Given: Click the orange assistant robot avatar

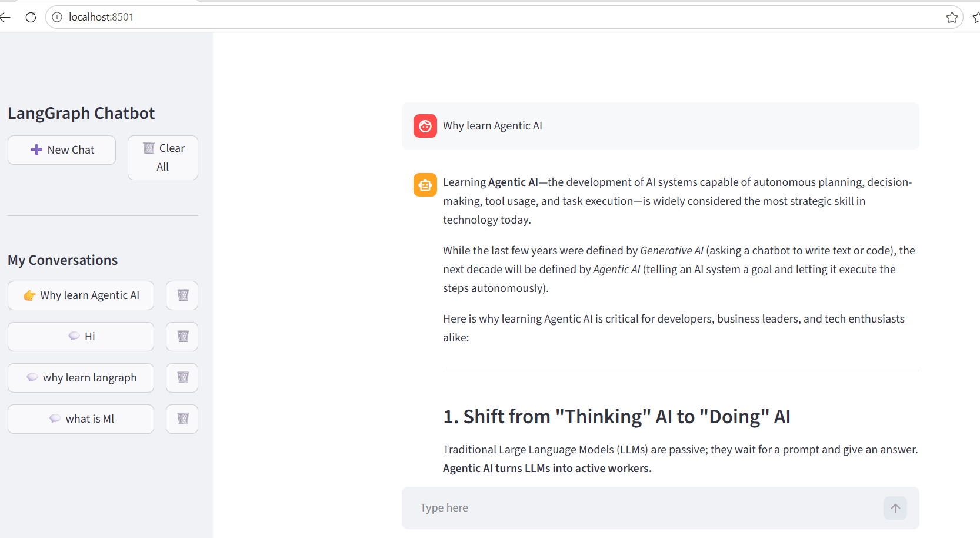Looking at the screenshot, I should 425,185.
